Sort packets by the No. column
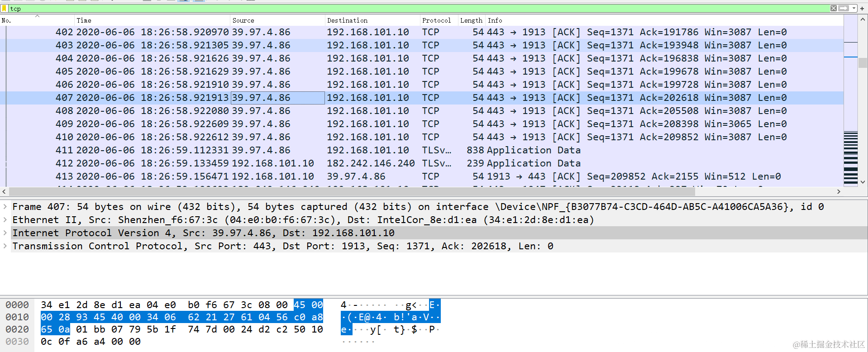 [x=37, y=20]
